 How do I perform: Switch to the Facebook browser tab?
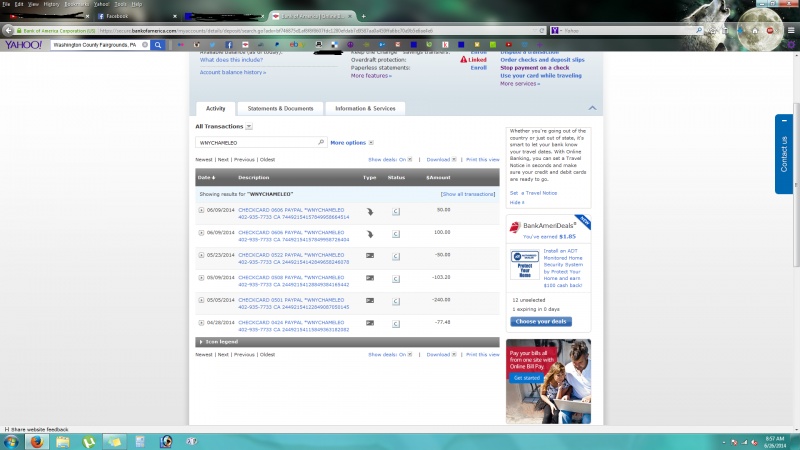point(136,16)
